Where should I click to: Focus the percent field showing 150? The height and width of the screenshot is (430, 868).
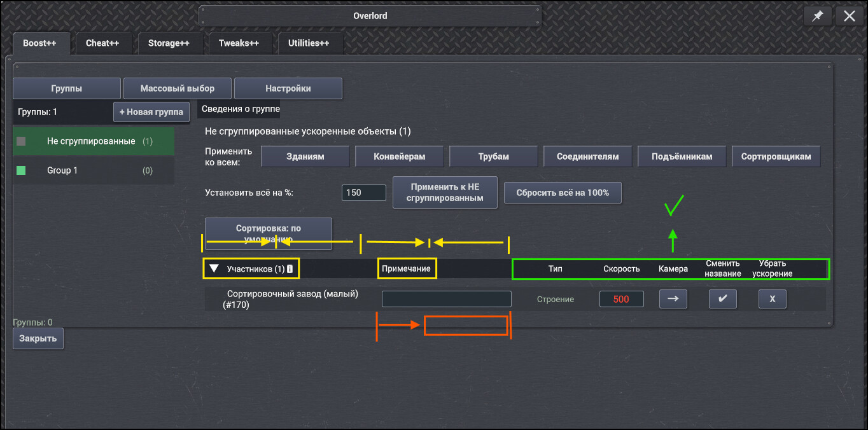[364, 193]
